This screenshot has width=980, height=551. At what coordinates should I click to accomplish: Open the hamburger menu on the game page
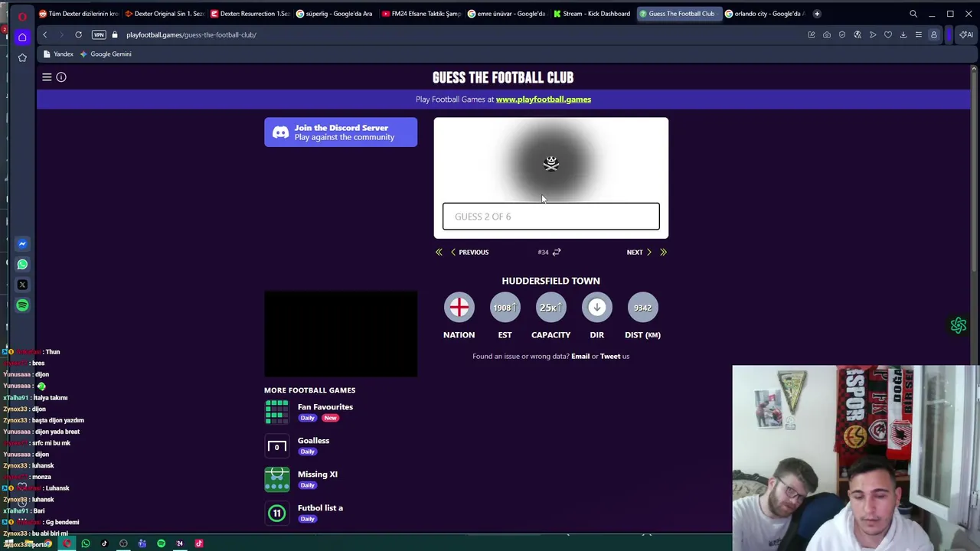click(47, 77)
